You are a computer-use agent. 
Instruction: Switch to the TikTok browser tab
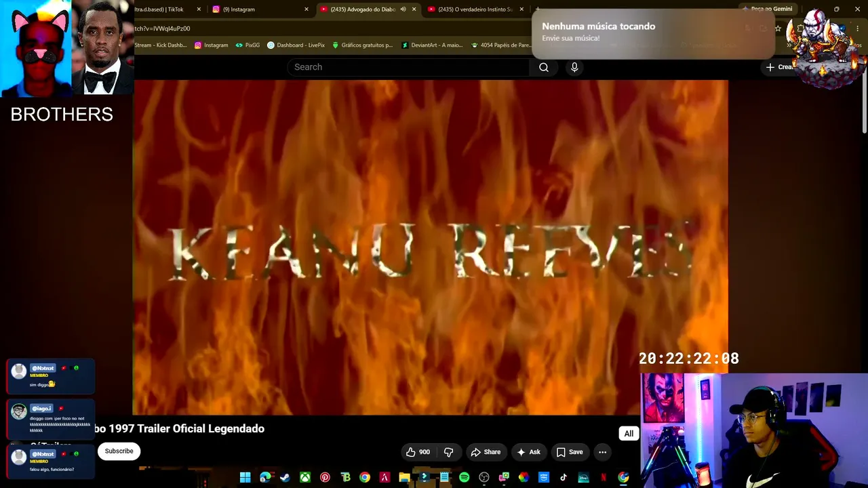pyautogui.click(x=159, y=9)
